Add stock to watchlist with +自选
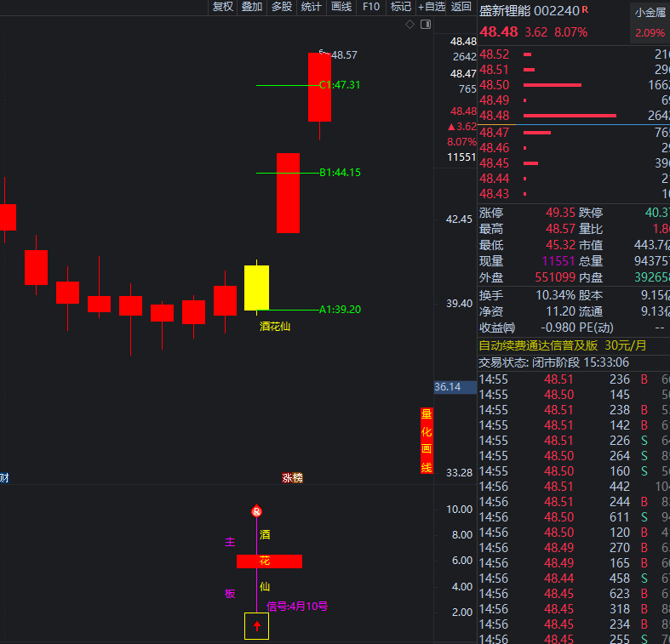Screen dimensions: 670x644 coord(432,7)
